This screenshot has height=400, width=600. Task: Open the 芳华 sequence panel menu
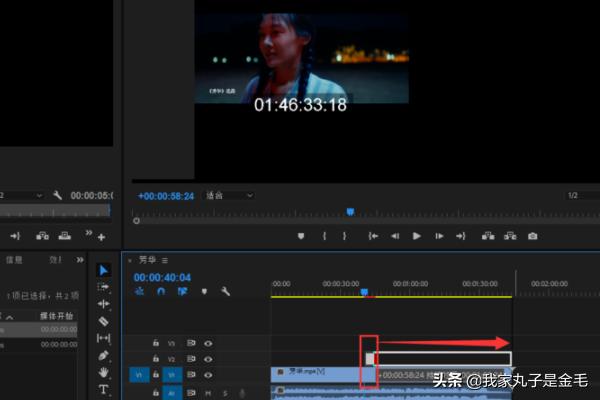pos(165,260)
